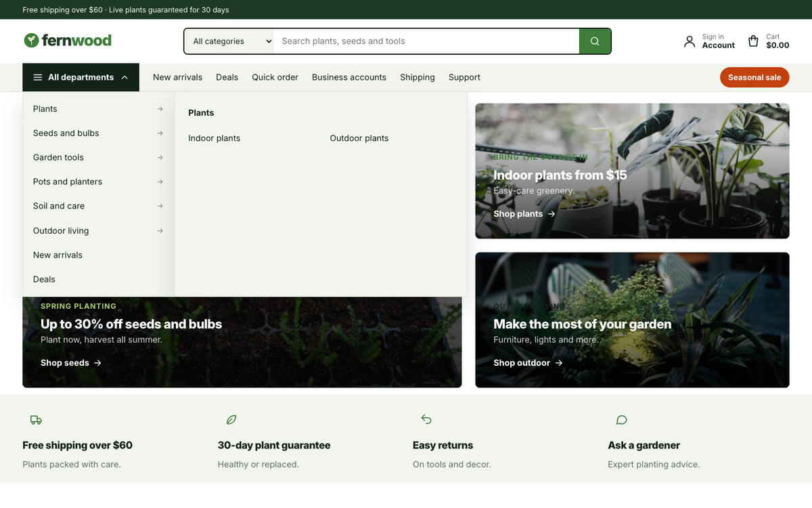This screenshot has height=508, width=812.
Task: Follow the Shop seeds link
Action: pos(71,363)
